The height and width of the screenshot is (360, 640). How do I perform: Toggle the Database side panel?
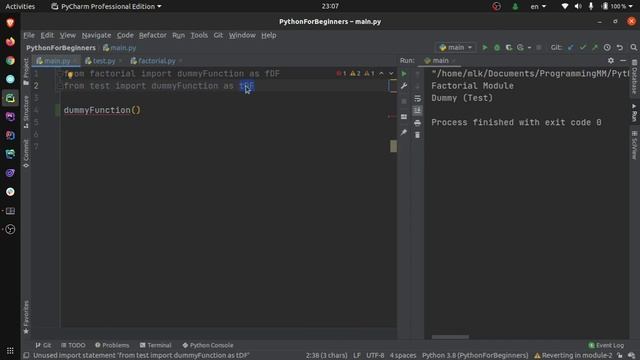coord(634,77)
